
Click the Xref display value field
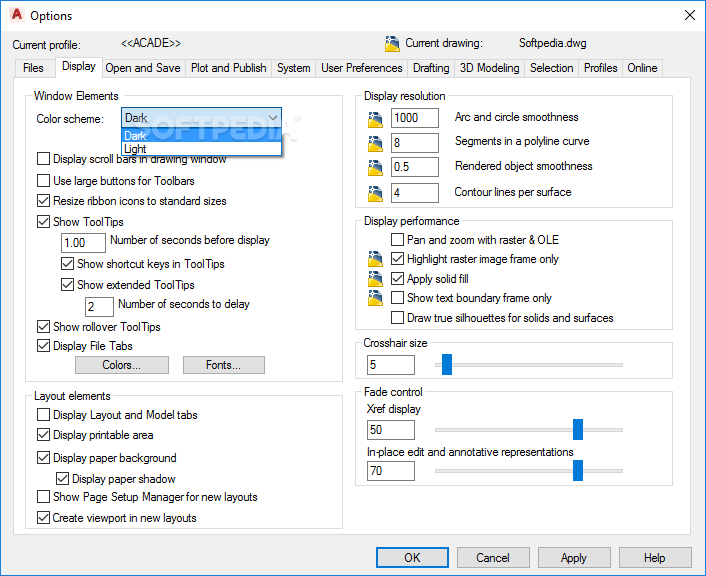[x=391, y=430]
